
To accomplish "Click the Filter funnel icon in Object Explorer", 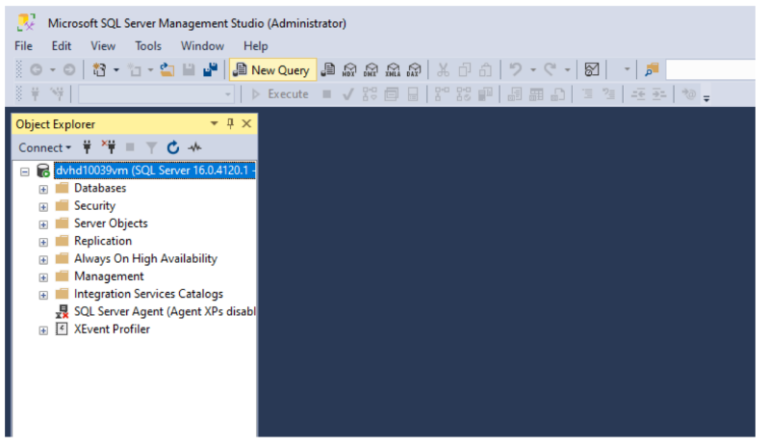I will point(151,147).
